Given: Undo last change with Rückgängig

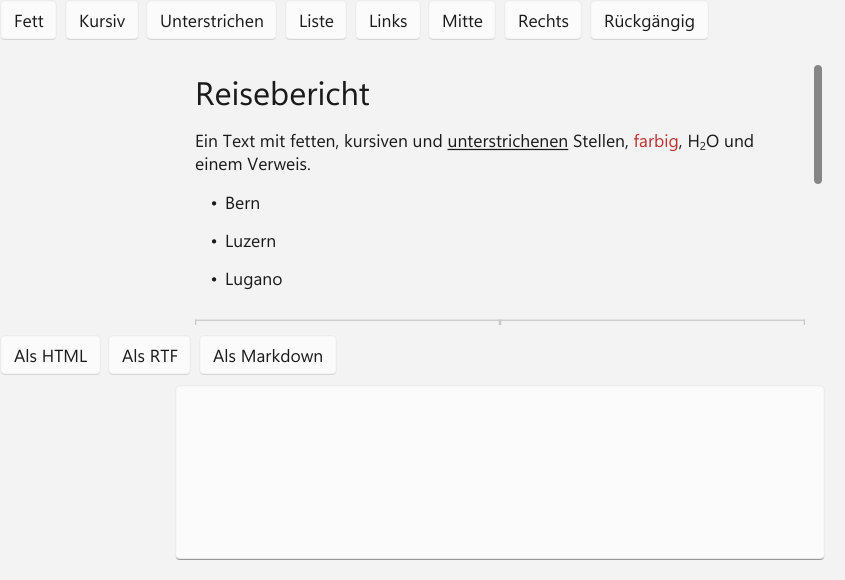Looking at the screenshot, I should [x=649, y=21].
